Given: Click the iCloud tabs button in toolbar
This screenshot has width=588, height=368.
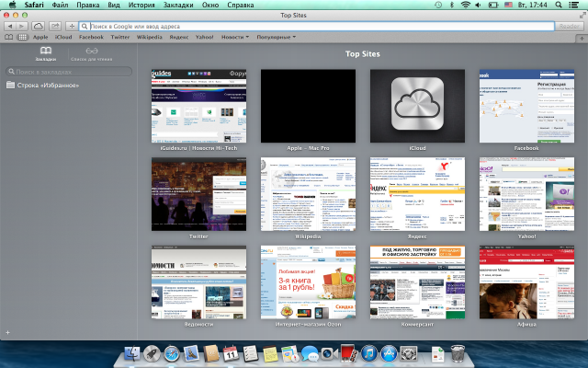Looking at the screenshot, I should pos(39,26).
